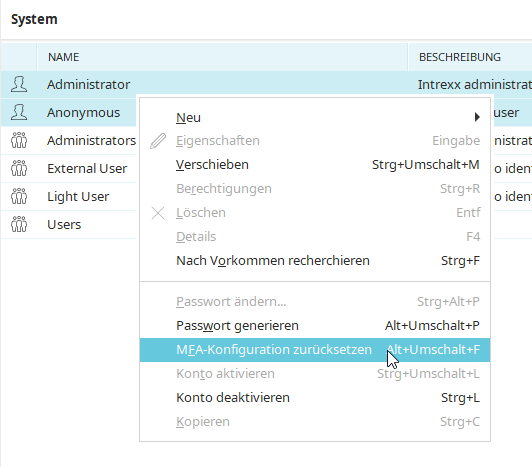Sort by the NAME column header
532x467 pixels.
click(63, 57)
